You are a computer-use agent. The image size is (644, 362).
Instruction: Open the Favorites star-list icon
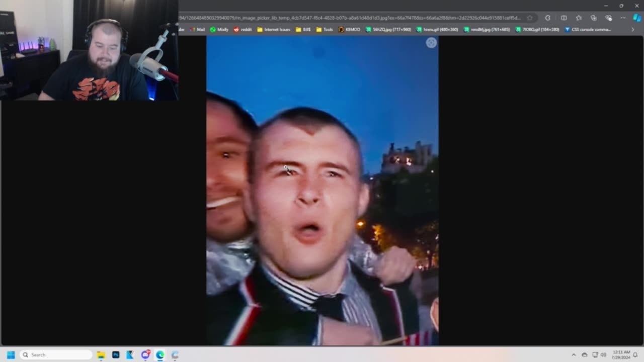click(579, 18)
